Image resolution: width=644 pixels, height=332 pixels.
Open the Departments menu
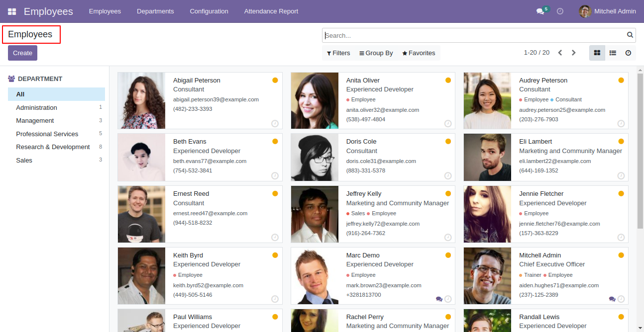click(x=155, y=11)
